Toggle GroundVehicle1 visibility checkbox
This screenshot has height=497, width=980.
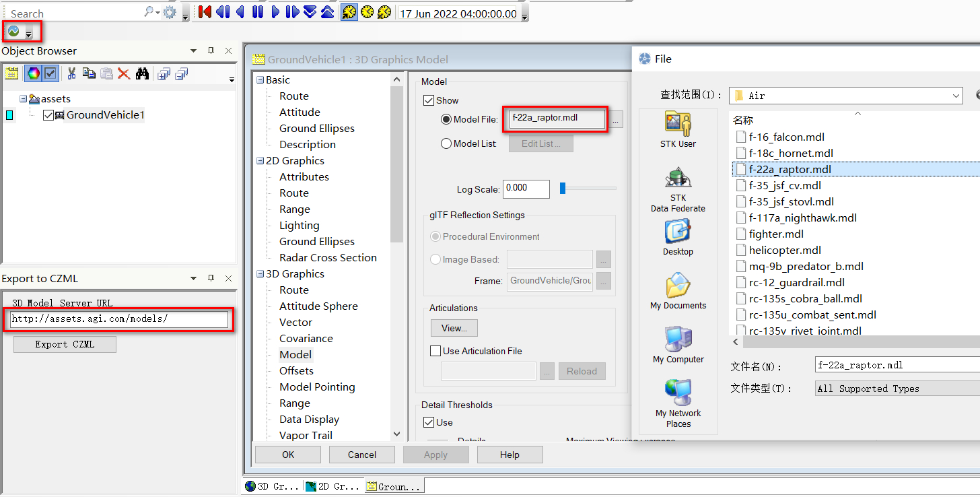[x=48, y=115]
